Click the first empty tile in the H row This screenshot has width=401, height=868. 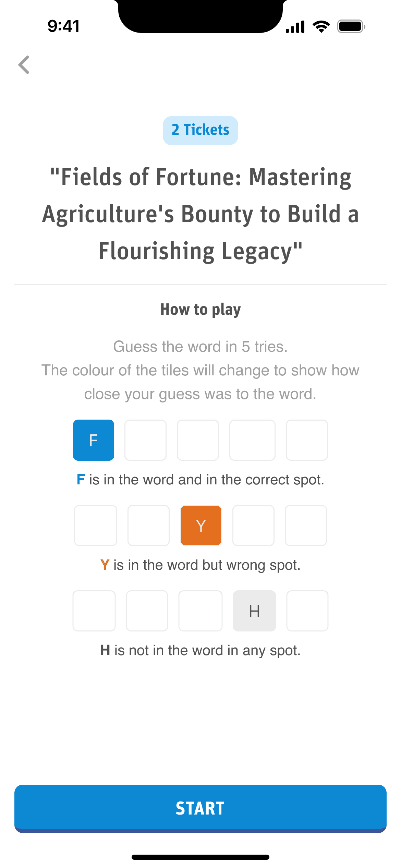(94, 611)
